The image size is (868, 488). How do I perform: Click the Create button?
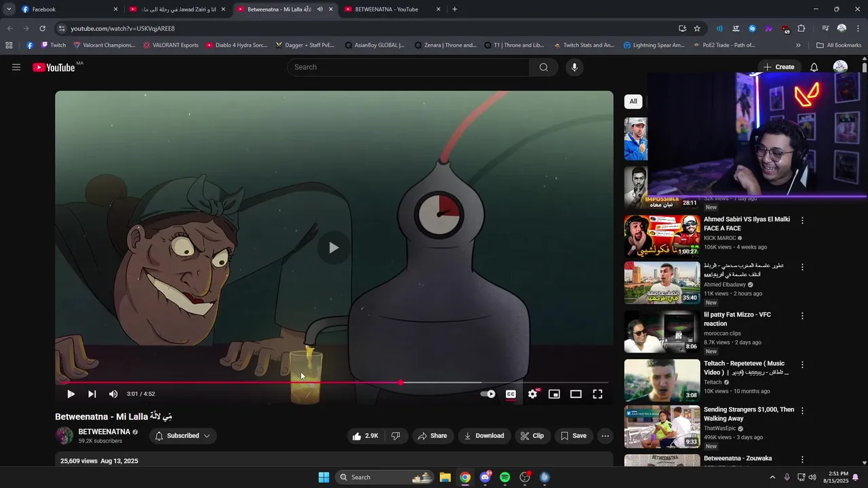778,67
